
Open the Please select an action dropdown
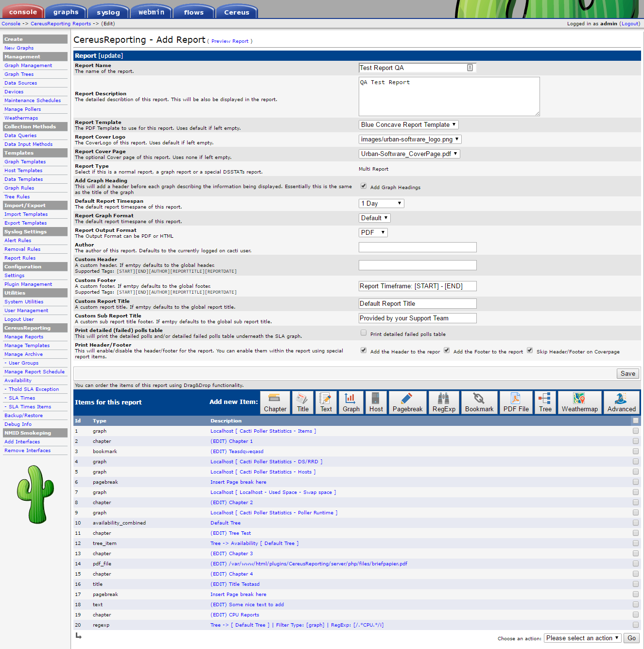click(x=583, y=638)
